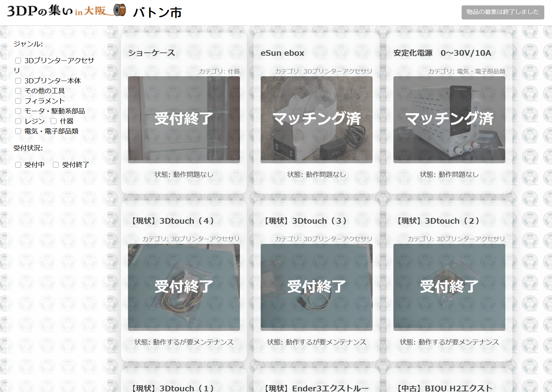The width and height of the screenshot is (552, 392).
Task: Filter by 受付終了 status checkbox
Action: (x=56, y=165)
